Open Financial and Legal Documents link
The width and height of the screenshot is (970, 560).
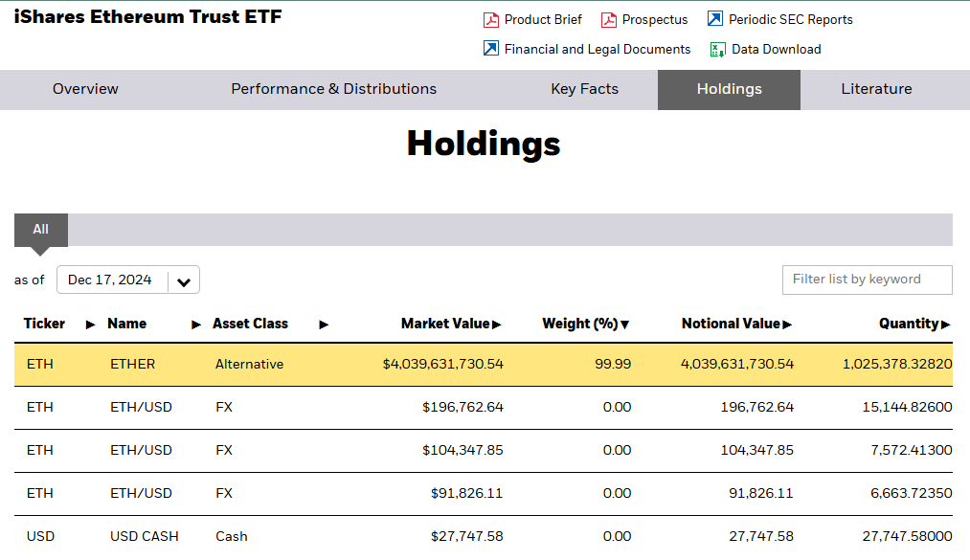tap(597, 50)
